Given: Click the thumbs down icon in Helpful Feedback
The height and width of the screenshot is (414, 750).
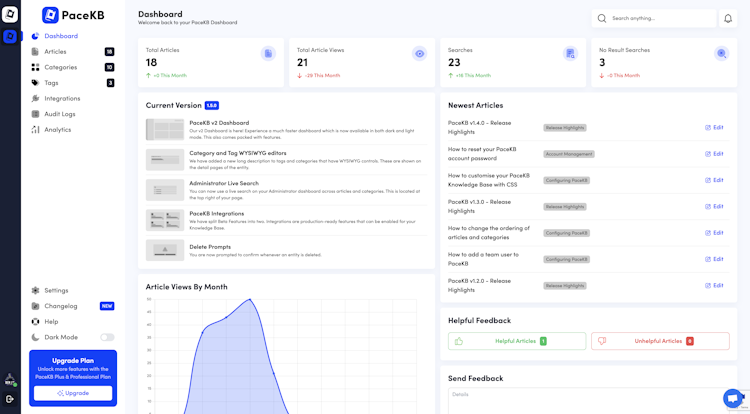Looking at the screenshot, I should click(602, 341).
